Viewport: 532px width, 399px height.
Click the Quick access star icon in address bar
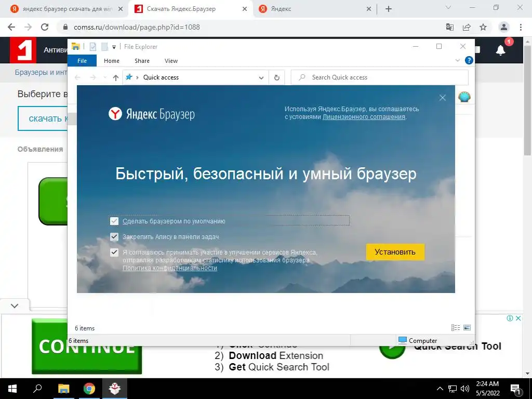(129, 77)
